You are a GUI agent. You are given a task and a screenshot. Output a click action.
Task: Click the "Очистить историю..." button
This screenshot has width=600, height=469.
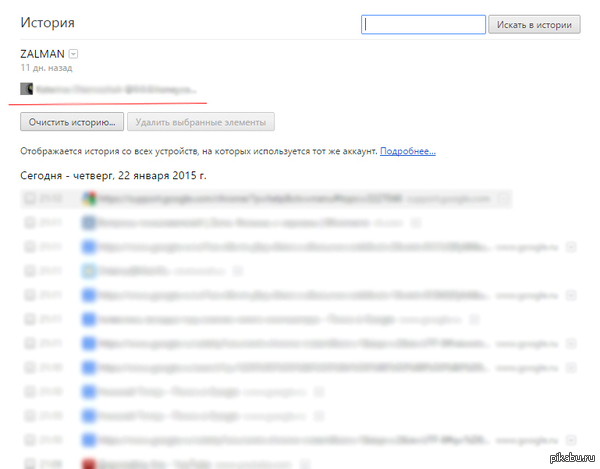(72, 122)
